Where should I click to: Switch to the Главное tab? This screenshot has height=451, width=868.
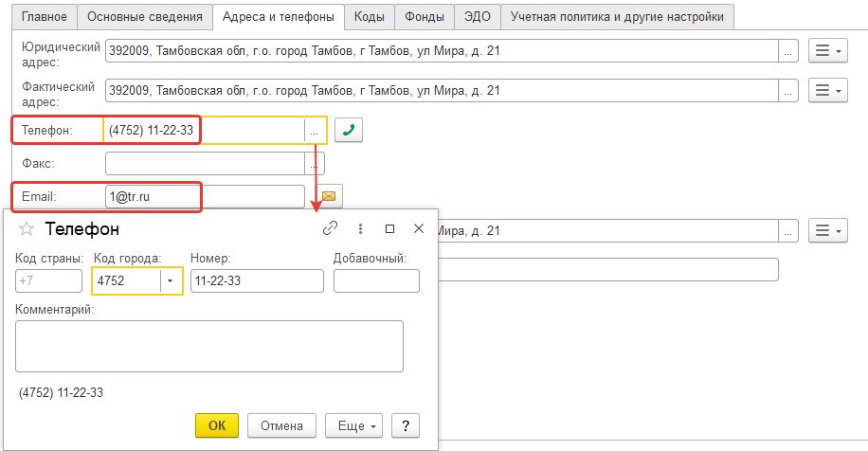(x=46, y=16)
